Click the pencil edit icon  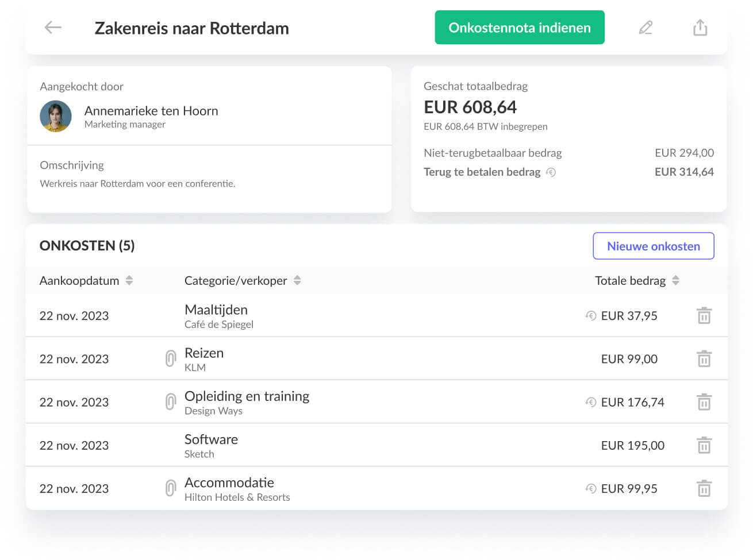click(646, 28)
